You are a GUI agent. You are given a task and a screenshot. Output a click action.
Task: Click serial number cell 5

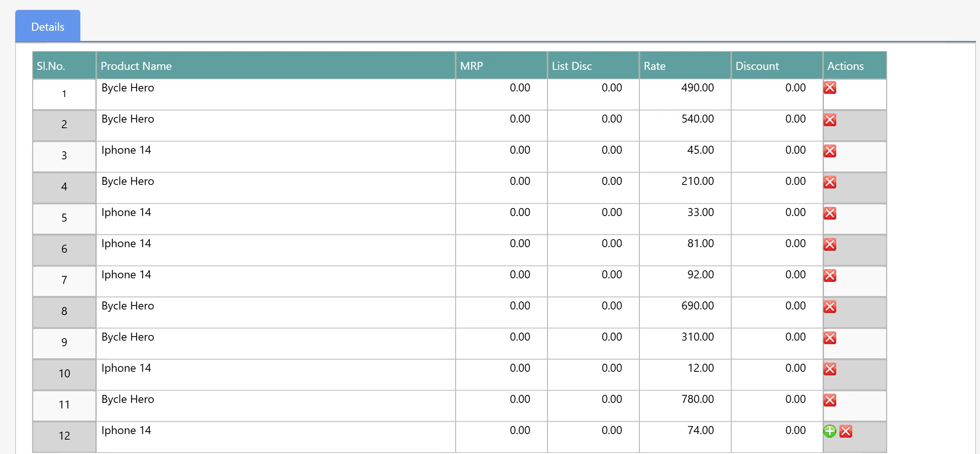(x=64, y=219)
